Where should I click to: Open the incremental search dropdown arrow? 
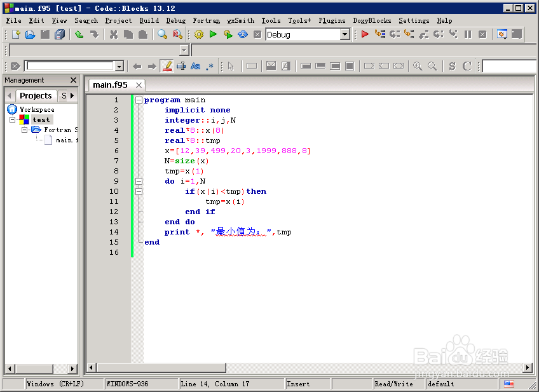119,66
